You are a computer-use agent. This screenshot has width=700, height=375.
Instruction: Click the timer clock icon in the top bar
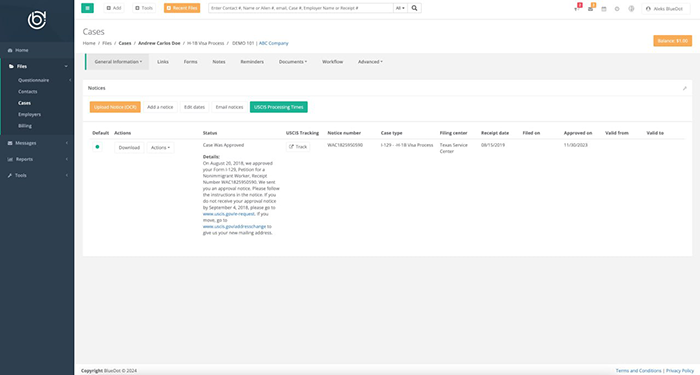pos(617,8)
